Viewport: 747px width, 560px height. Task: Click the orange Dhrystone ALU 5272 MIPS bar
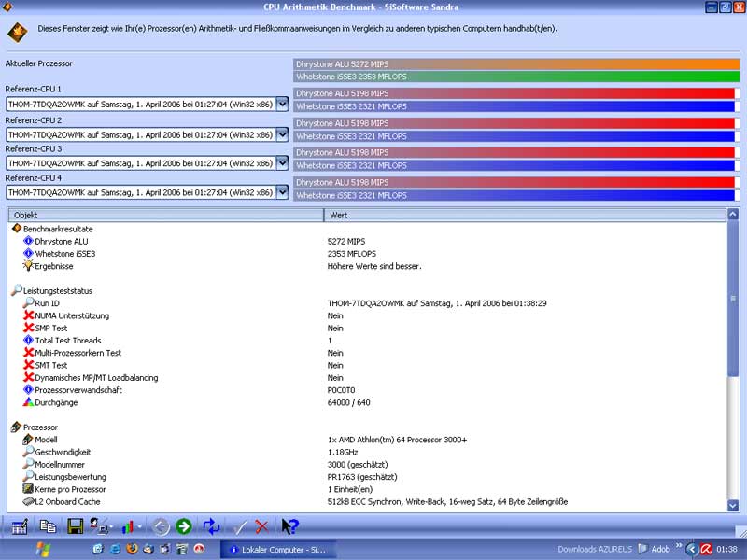516,63
